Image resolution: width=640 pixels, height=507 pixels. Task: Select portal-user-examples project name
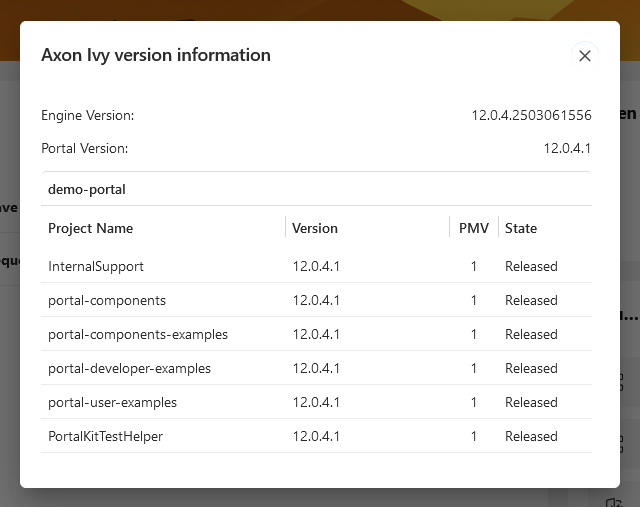[112, 402]
